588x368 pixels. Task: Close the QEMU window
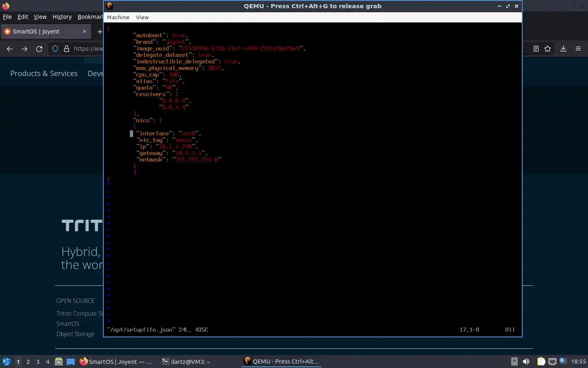point(517,6)
